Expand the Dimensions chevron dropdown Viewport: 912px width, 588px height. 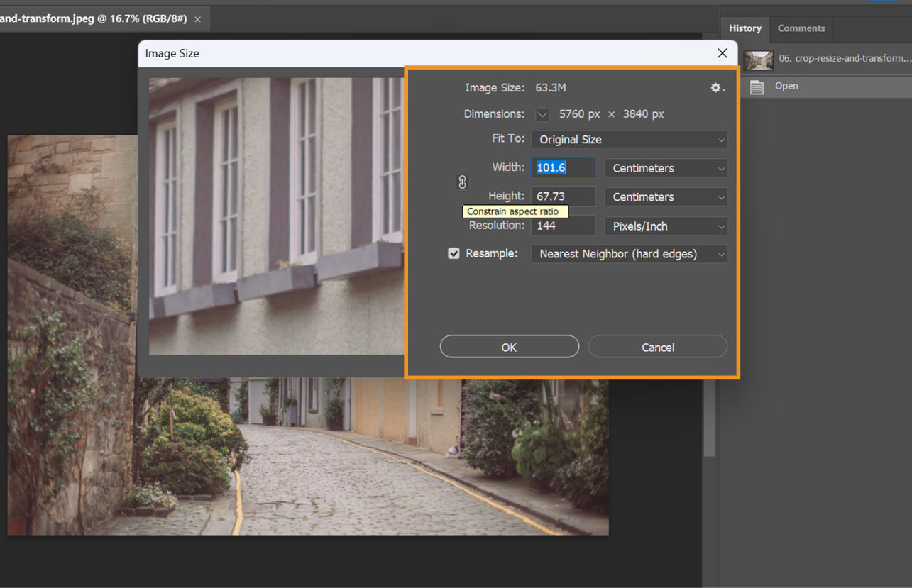click(542, 113)
